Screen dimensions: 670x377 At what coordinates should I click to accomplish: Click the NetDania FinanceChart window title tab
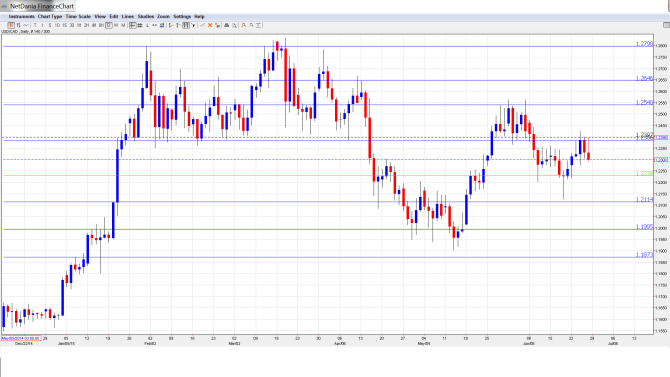(38, 6)
